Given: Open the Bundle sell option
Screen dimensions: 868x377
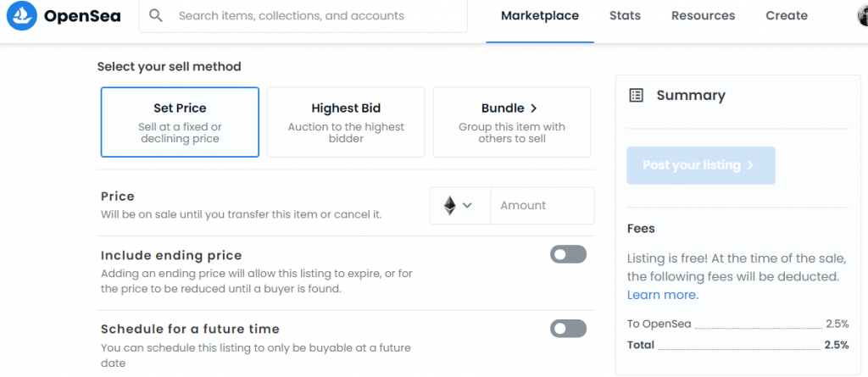Looking at the screenshot, I should coord(512,122).
